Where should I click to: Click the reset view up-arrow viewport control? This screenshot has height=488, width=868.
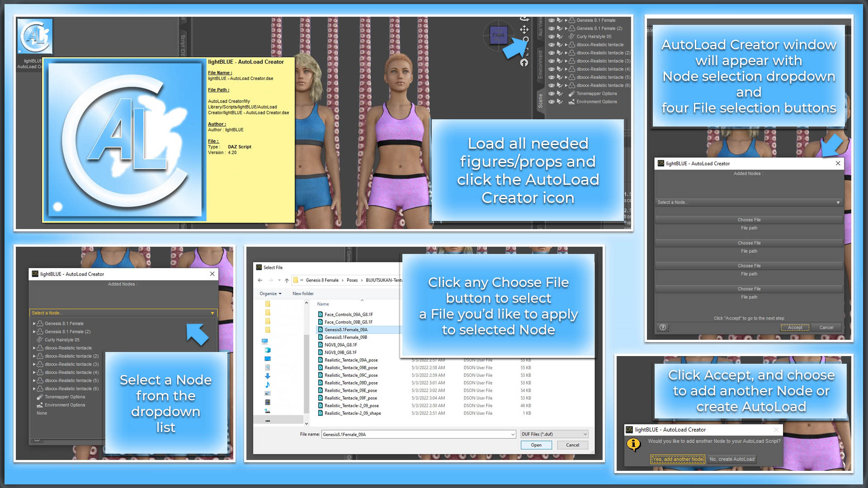click(x=524, y=63)
